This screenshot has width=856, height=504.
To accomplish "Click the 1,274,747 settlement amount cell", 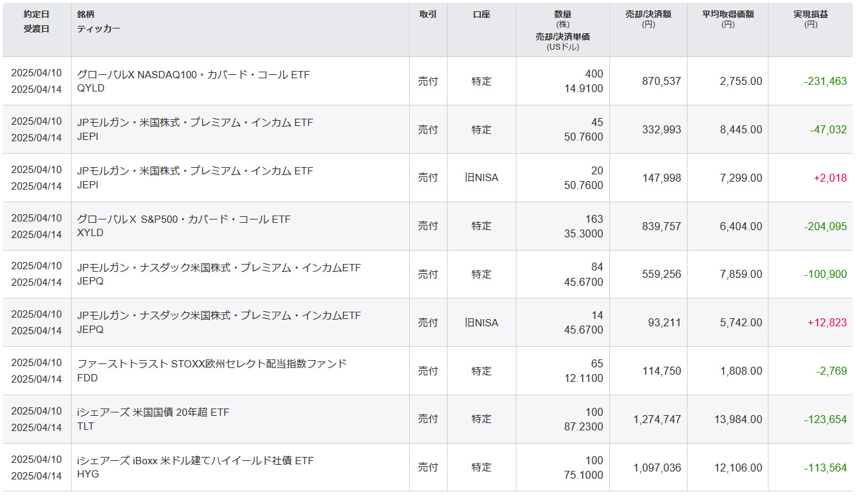I will click(x=656, y=419).
